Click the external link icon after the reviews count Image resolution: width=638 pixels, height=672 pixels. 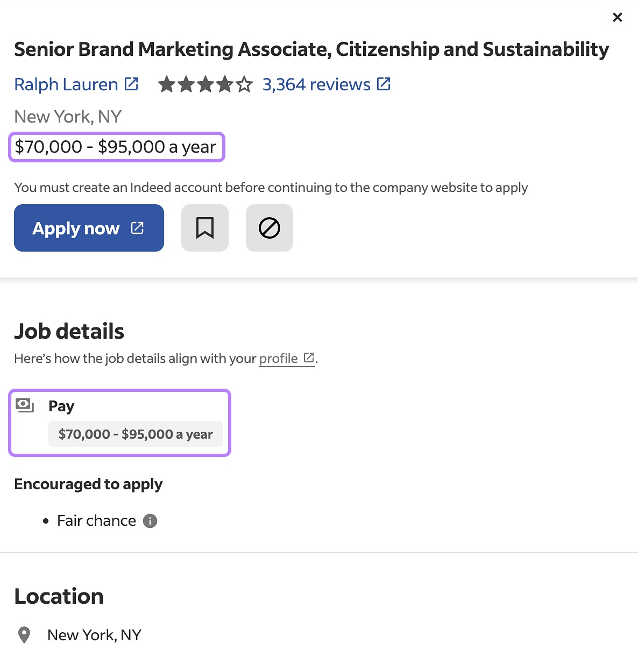[x=383, y=84]
